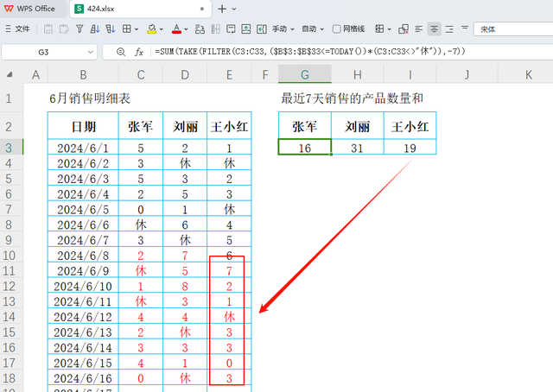
Task: Align text left
Action: coord(418,28)
